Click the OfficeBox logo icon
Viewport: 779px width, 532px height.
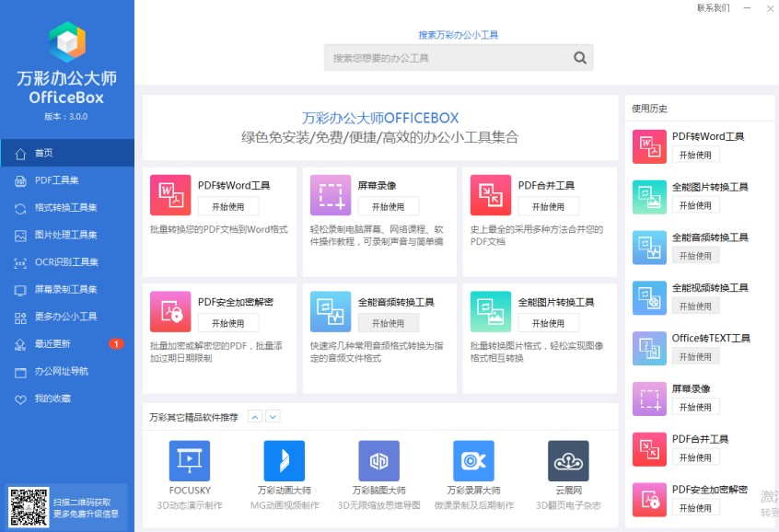pyautogui.click(x=67, y=41)
